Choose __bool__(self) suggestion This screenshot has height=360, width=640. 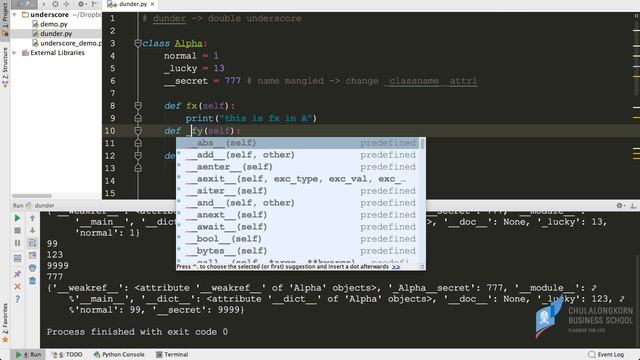point(298,239)
